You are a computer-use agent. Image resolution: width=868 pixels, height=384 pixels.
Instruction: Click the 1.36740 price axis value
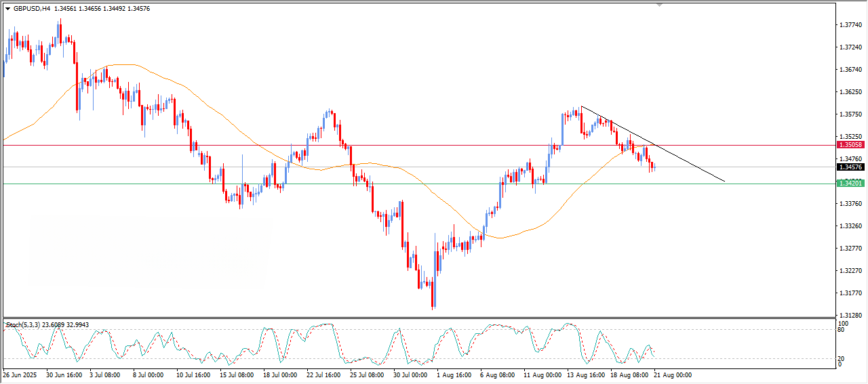(x=850, y=70)
